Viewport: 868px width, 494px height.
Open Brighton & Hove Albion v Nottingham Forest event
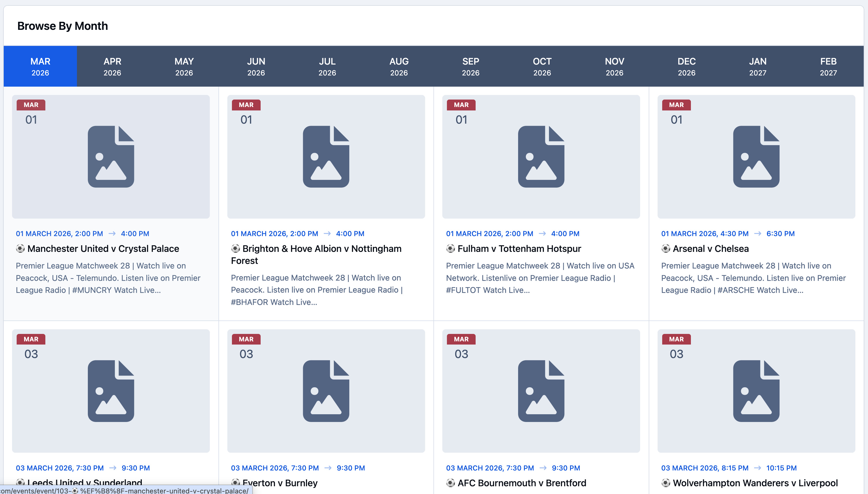click(x=316, y=255)
